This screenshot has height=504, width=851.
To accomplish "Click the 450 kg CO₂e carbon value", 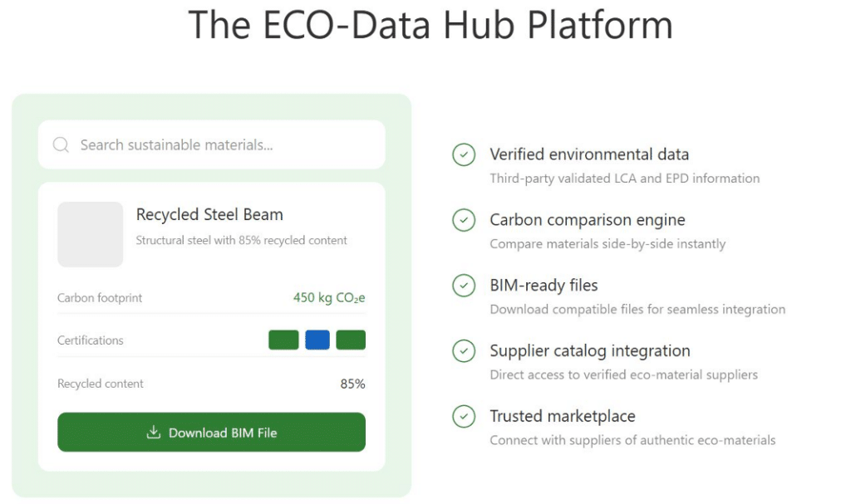I will (x=329, y=298).
